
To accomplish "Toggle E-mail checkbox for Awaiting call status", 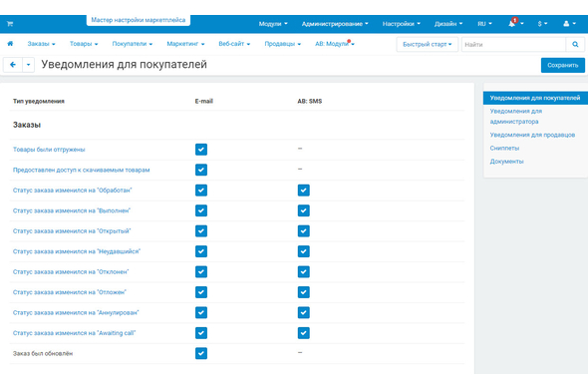I will 201,333.
